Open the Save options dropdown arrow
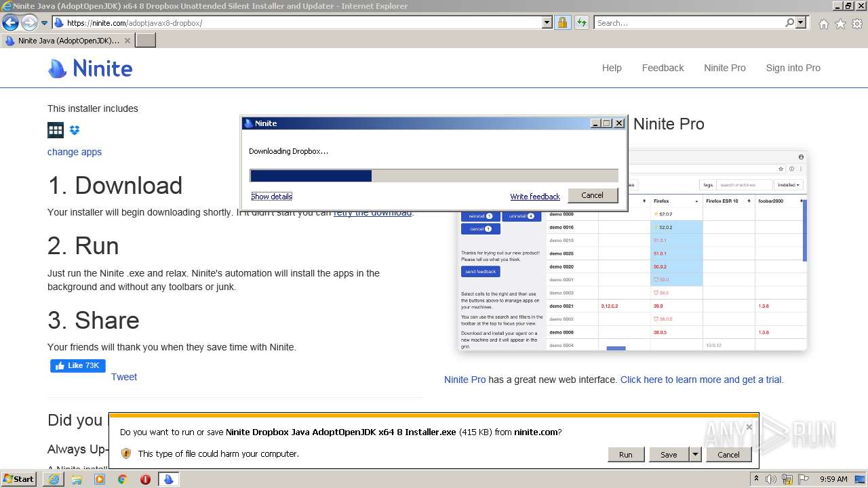Image resolution: width=868 pixels, height=488 pixels. pyautogui.click(x=695, y=455)
